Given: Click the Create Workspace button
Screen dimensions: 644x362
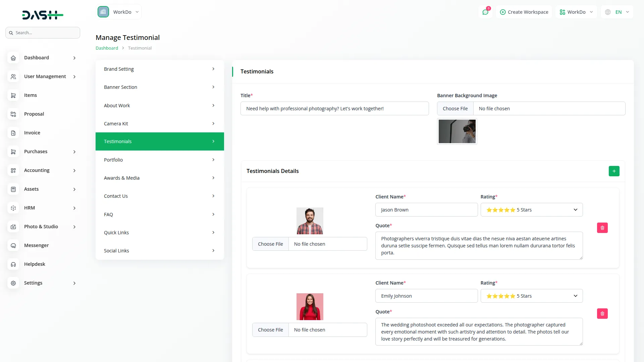Looking at the screenshot, I should point(524,12).
